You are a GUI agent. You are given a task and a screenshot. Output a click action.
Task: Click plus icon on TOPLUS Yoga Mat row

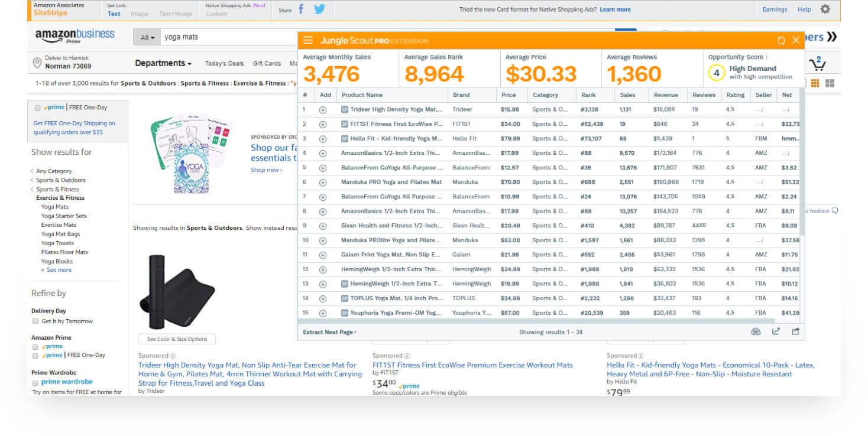coord(323,298)
